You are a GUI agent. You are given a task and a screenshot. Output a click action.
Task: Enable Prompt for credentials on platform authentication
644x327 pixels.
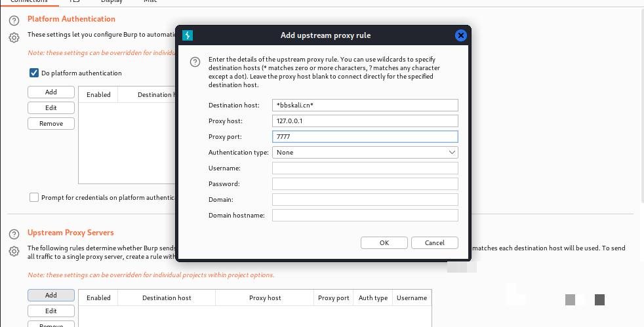pyautogui.click(x=34, y=197)
